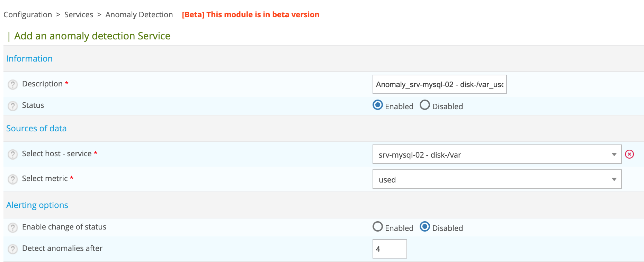The width and height of the screenshot is (644, 262).
Task: Navigate to Services breadcrumb
Action: click(x=79, y=15)
